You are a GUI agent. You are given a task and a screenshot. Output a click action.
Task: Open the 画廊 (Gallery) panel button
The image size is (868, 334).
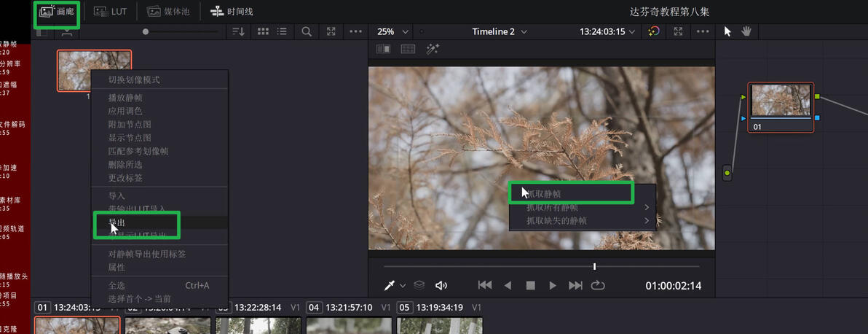pos(57,12)
